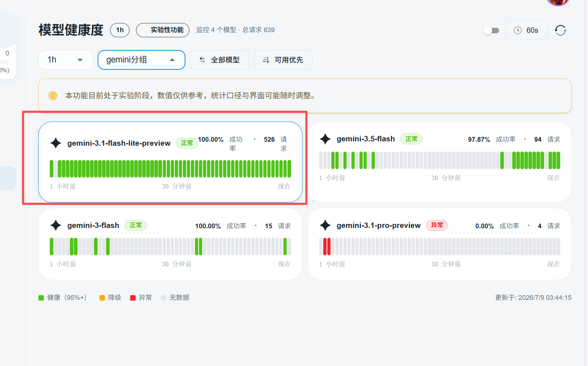Click the 97.87% success rate value
Viewport: 588px width, 366px height.
coord(479,140)
